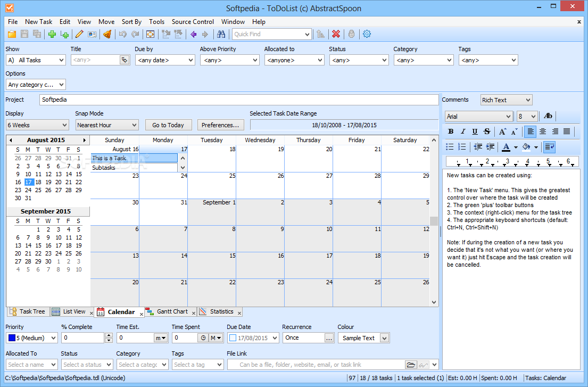
Task: Click the pencil edit task icon
Action: click(x=79, y=34)
